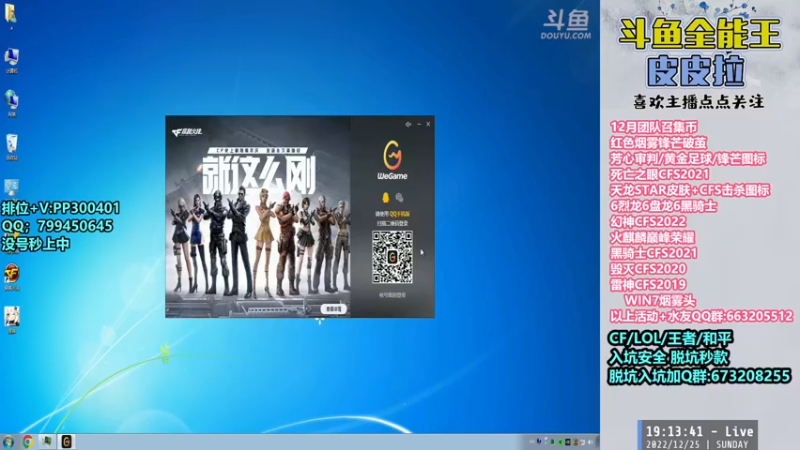The height and width of the screenshot is (450, 800).
Task: Click the QR code to refresh login
Action: pyautogui.click(x=392, y=257)
